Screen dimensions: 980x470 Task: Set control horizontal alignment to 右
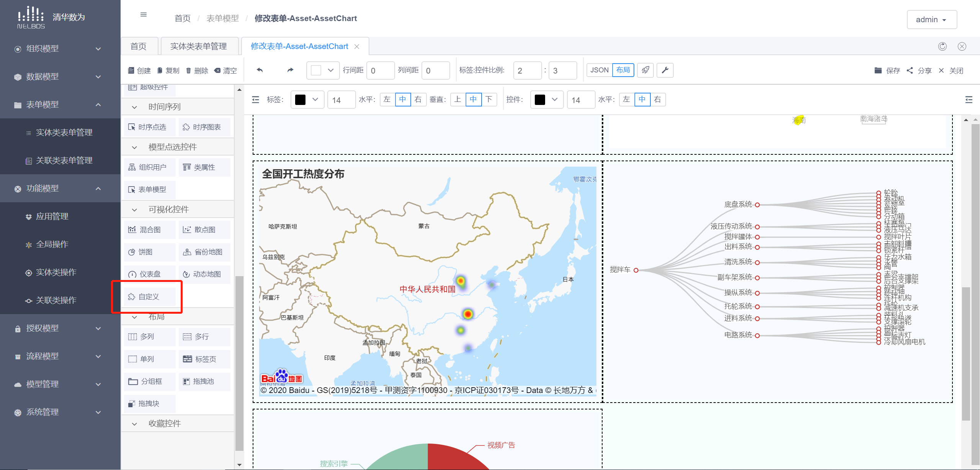(658, 100)
